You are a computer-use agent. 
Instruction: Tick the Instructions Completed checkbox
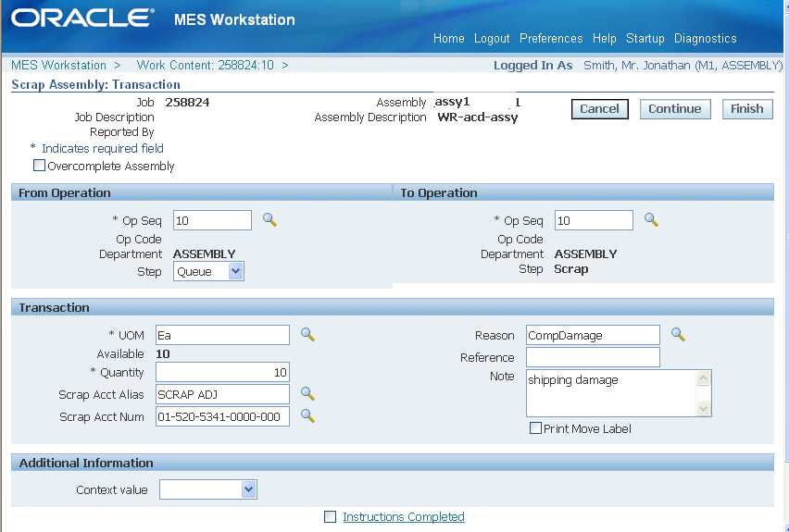point(330,516)
